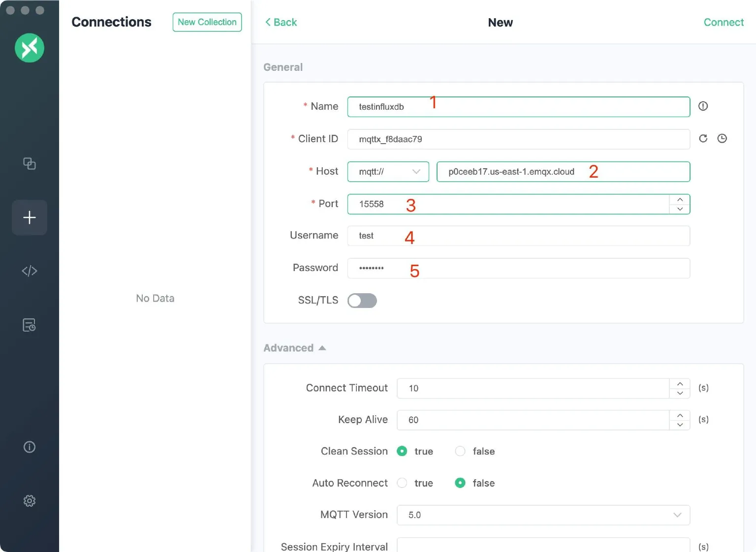The height and width of the screenshot is (552, 756).
Task: Open the Log icon in sidebar
Action: click(x=30, y=325)
